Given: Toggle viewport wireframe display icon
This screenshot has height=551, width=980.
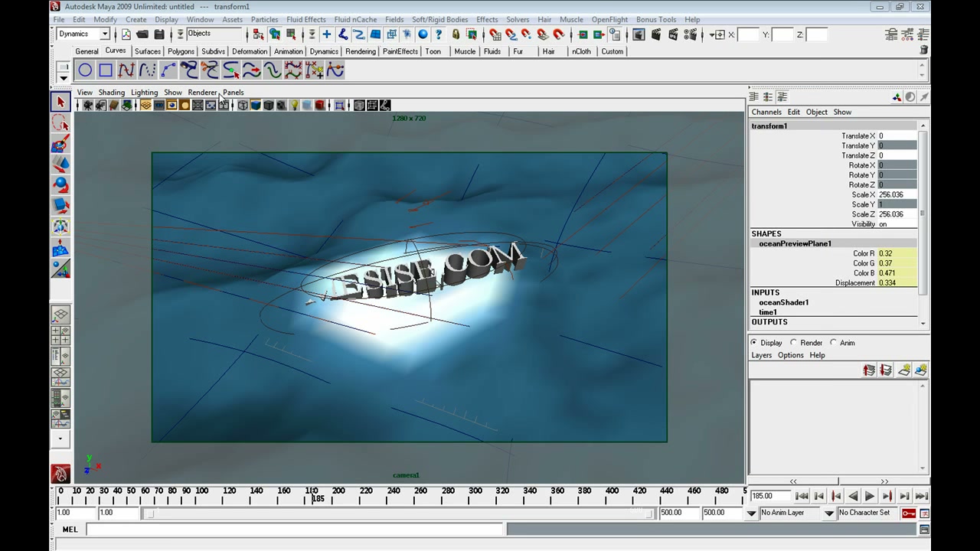Looking at the screenshot, I should click(243, 106).
